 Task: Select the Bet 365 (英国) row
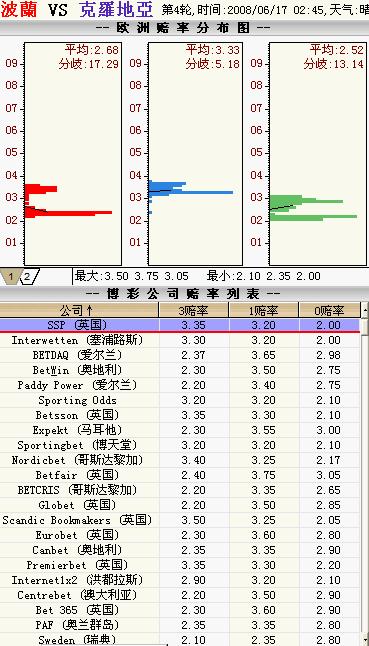pyautogui.click(x=180, y=610)
